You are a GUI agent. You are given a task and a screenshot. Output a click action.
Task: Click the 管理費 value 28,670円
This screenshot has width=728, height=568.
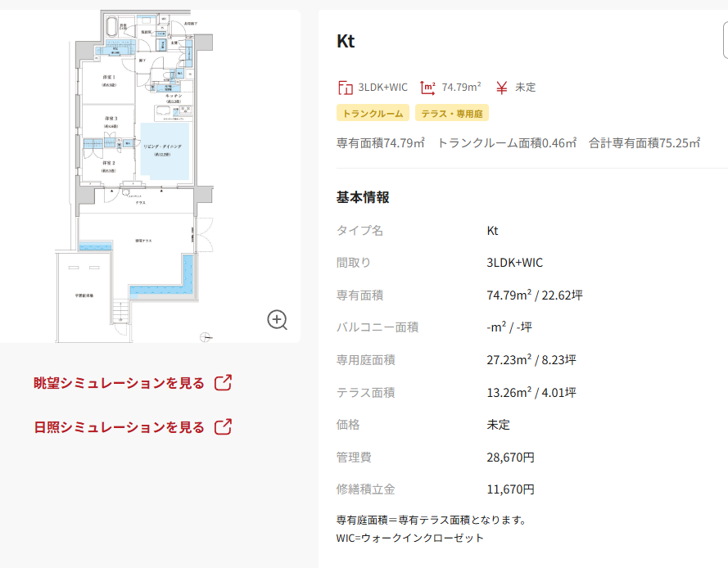point(510,458)
